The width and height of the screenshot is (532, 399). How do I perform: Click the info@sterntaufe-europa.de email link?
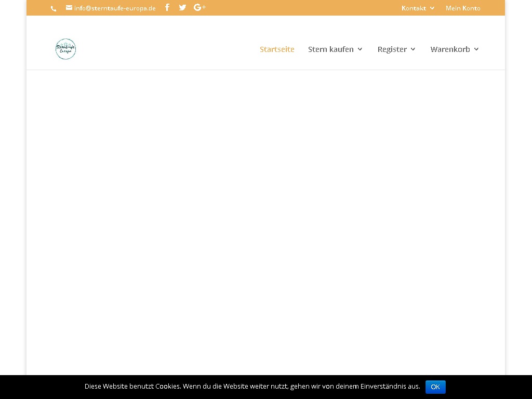(x=115, y=8)
